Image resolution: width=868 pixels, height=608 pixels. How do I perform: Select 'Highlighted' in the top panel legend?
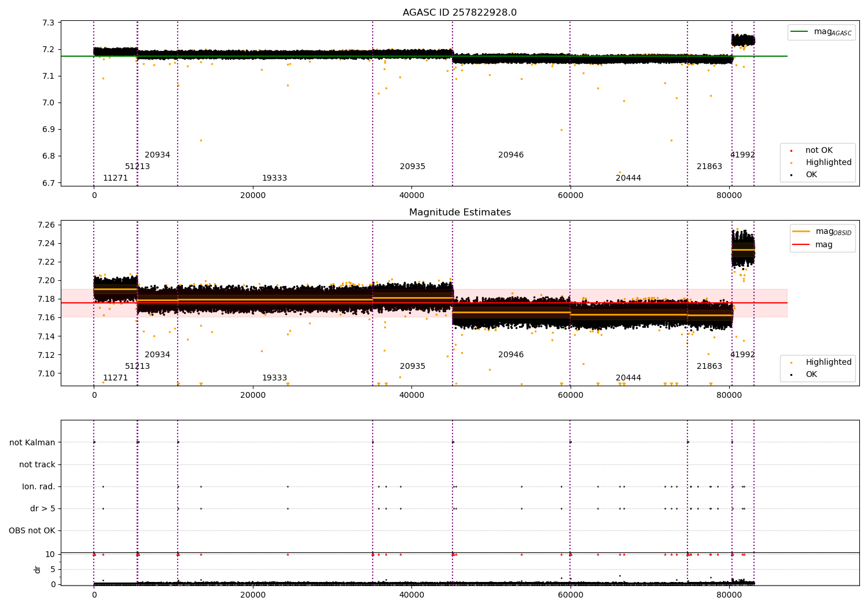coord(829,163)
